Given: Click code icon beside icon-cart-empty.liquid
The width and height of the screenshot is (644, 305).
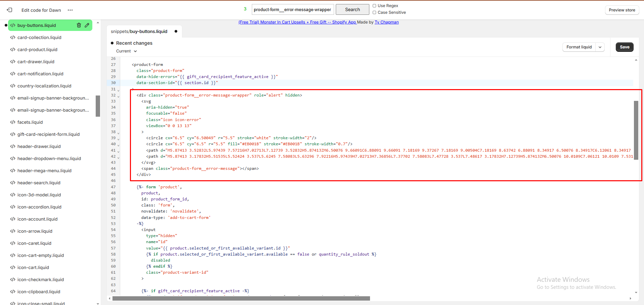Looking at the screenshot, I should (x=13, y=255).
